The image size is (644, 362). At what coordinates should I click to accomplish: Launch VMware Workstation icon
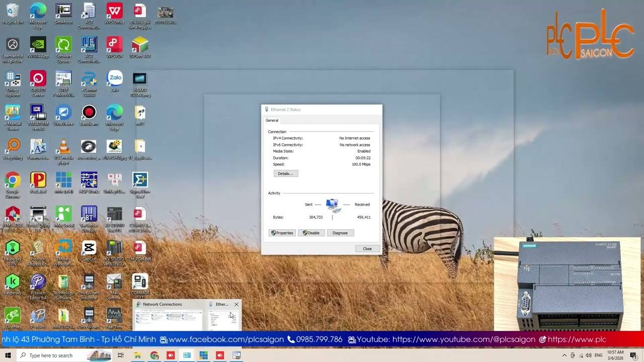point(63,253)
